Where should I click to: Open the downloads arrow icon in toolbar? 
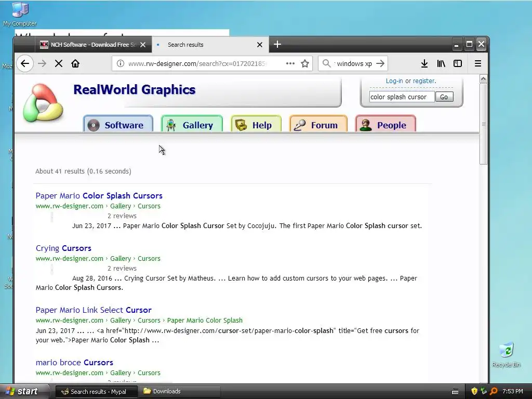tap(424, 63)
